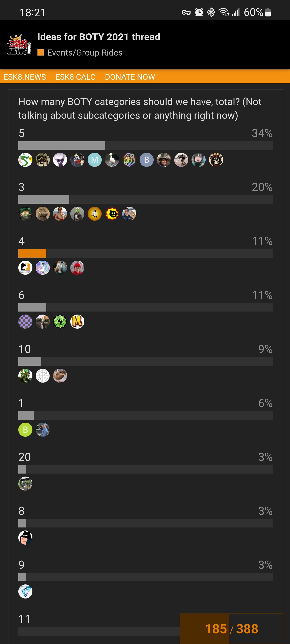This screenshot has width=290, height=644.
Task: Open the green lightning bolt avatar
Action: click(x=60, y=322)
